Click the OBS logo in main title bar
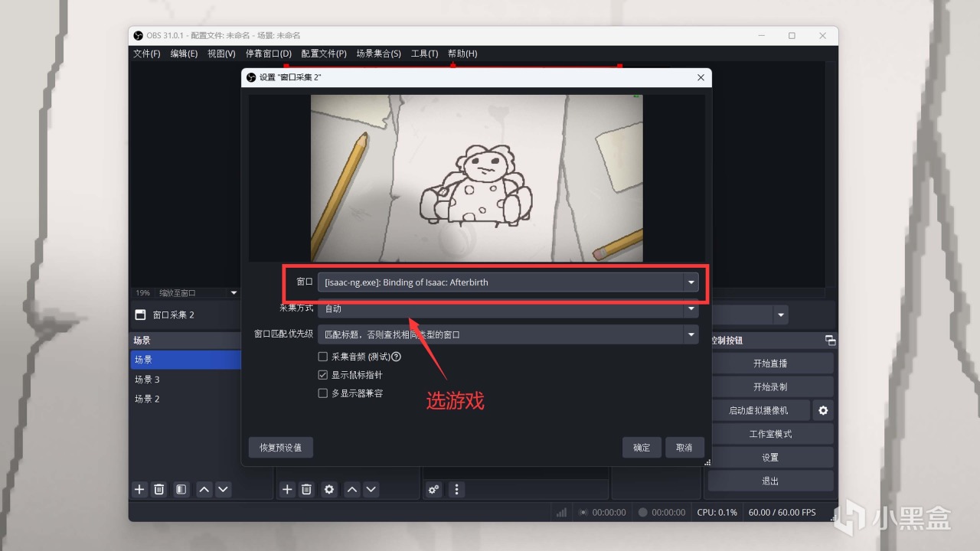The image size is (980, 551). coord(139,35)
